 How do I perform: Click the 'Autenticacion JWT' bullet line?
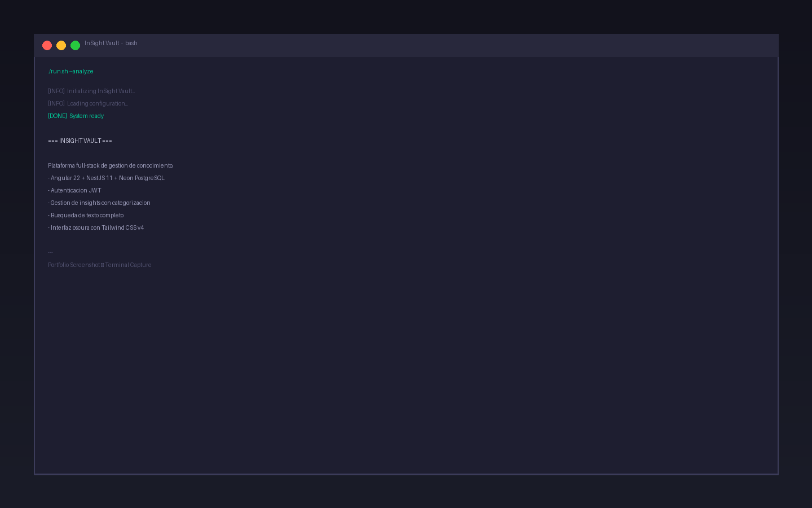click(x=74, y=190)
